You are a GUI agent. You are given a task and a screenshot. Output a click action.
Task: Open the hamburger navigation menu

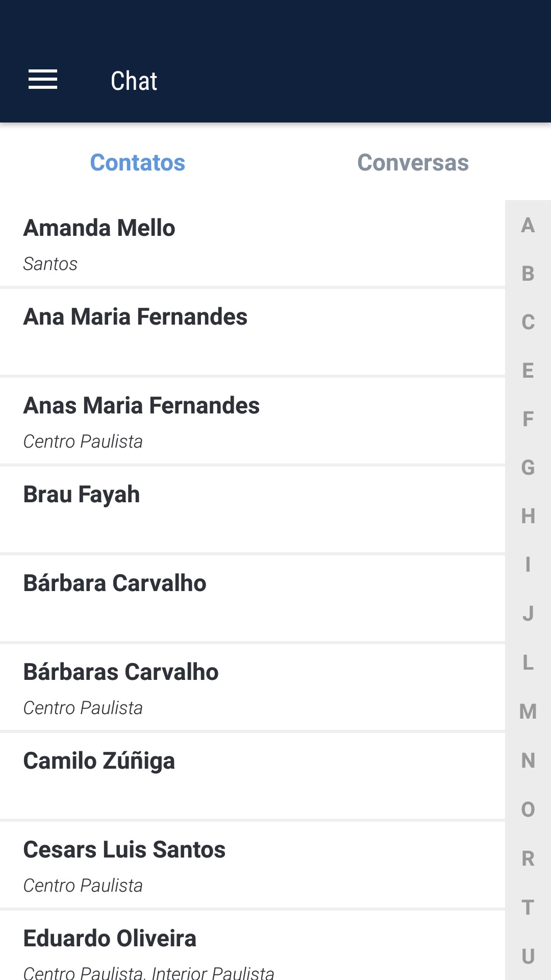coord(43,80)
